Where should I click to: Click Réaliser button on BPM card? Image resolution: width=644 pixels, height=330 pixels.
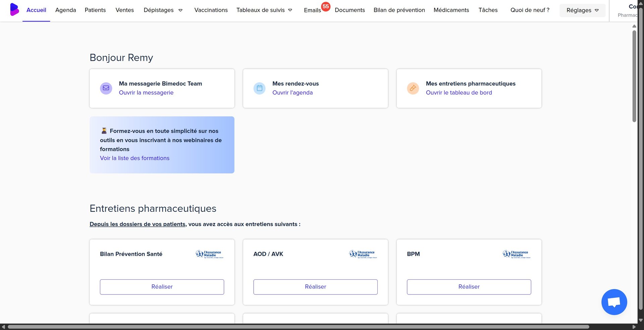[469, 287]
